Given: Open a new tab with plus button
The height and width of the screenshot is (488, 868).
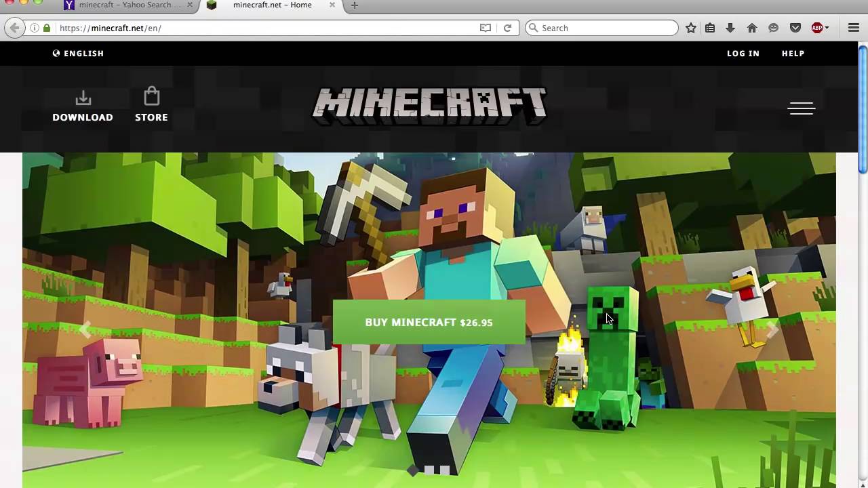Looking at the screenshot, I should tap(354, 5).
